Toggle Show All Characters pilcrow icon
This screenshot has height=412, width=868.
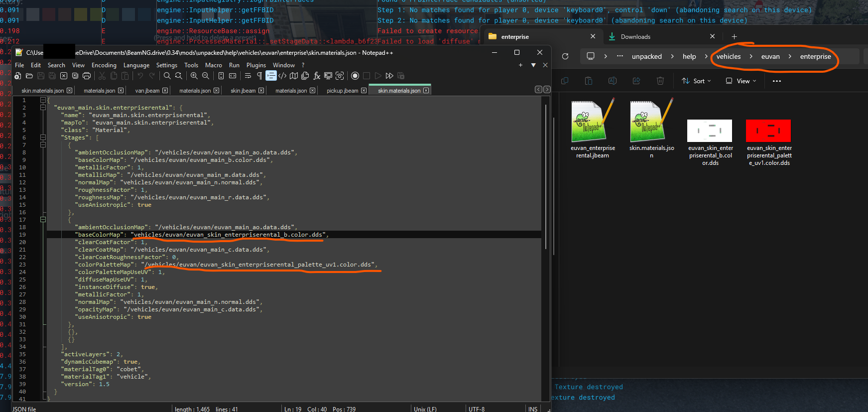coord(259,76)
